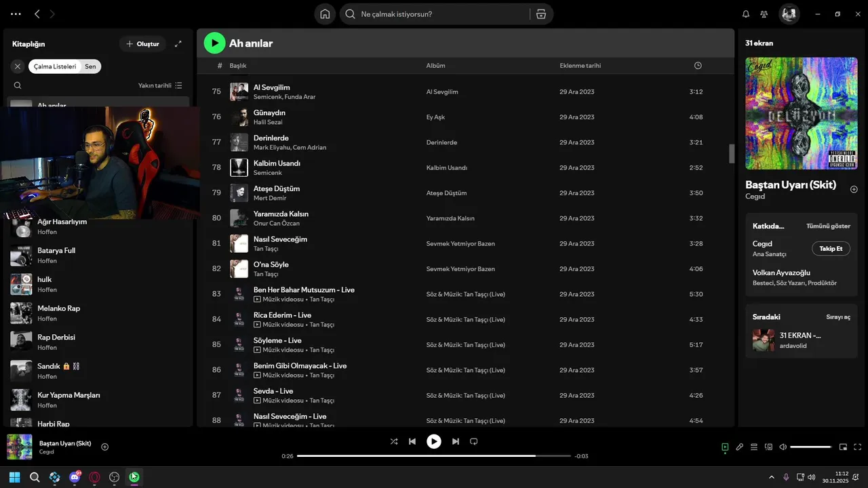The height and width of the screenshot is (488, 868).
Task: Open the Windows Start button
Action: [14, 477]
